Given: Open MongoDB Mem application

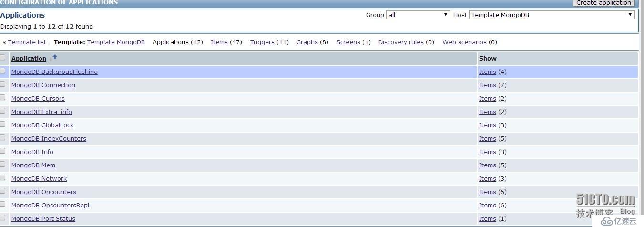Looking at the screenshot, I should pos(33,165).
